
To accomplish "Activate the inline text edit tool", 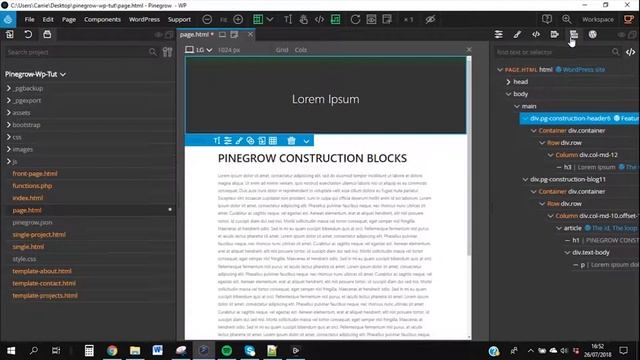I will [x=288, y=19].
